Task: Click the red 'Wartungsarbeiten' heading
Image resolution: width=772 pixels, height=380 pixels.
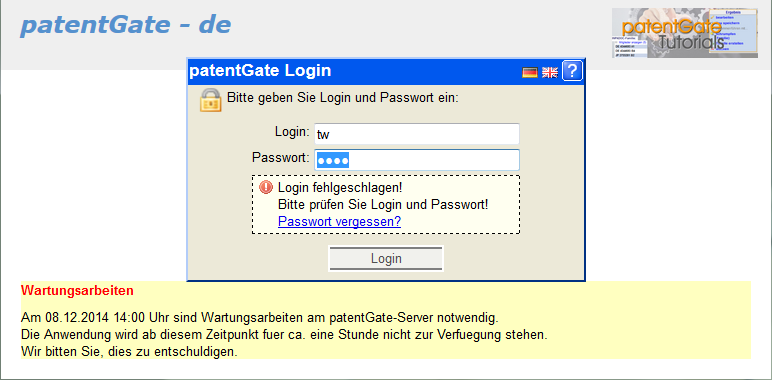Action: click(77, 291)
